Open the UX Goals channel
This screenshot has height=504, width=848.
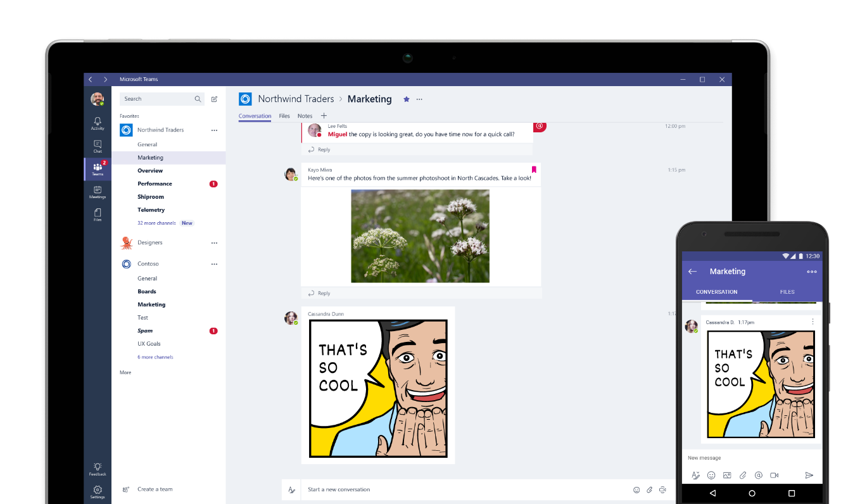(x=149, y=344)
